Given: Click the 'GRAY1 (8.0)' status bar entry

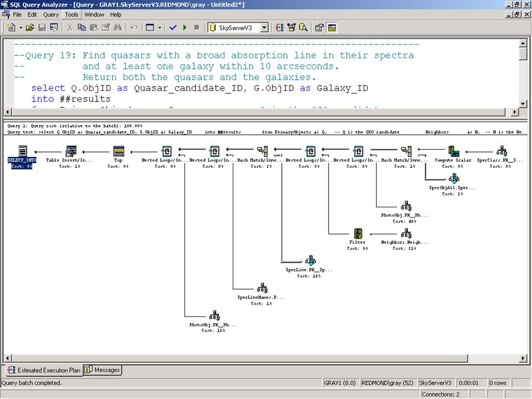Looking at the screenshot, I should tap(340, 383).
